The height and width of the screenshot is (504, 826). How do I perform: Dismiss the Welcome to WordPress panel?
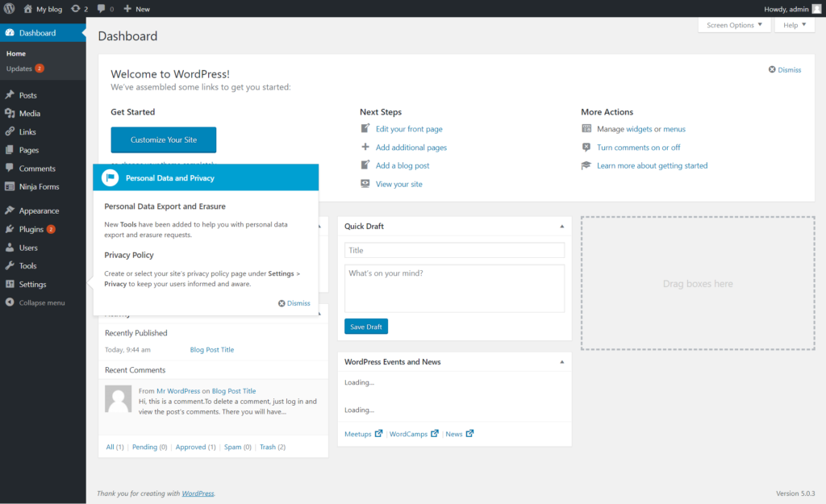[784, 69]
